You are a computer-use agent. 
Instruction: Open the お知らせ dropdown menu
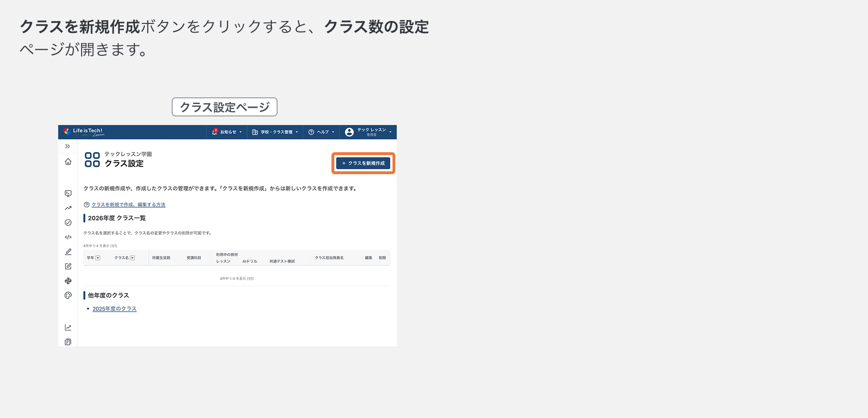pos(227,132)
